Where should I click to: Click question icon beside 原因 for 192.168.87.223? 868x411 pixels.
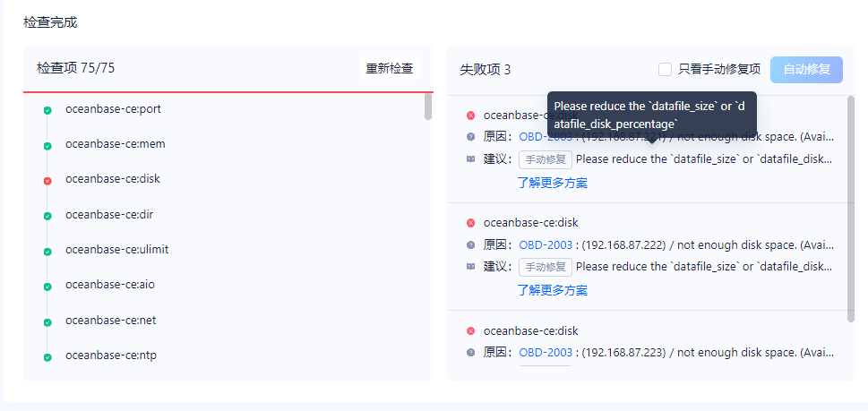(x=470, y=353)
